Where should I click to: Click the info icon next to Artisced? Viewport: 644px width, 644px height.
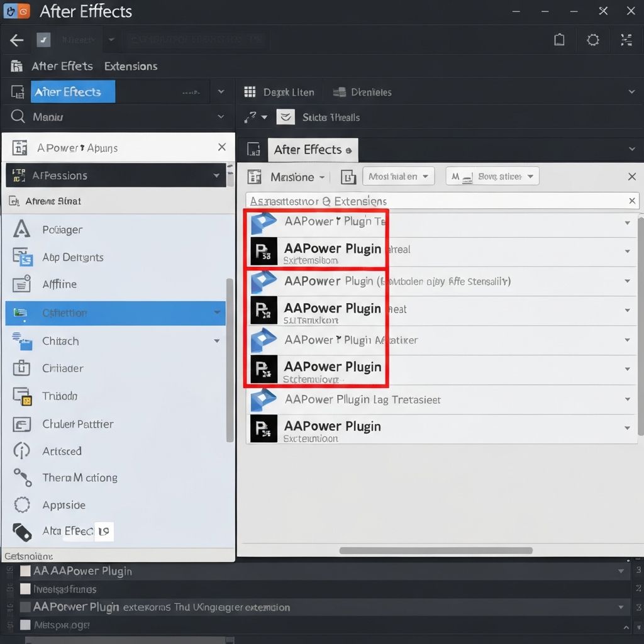21,451
